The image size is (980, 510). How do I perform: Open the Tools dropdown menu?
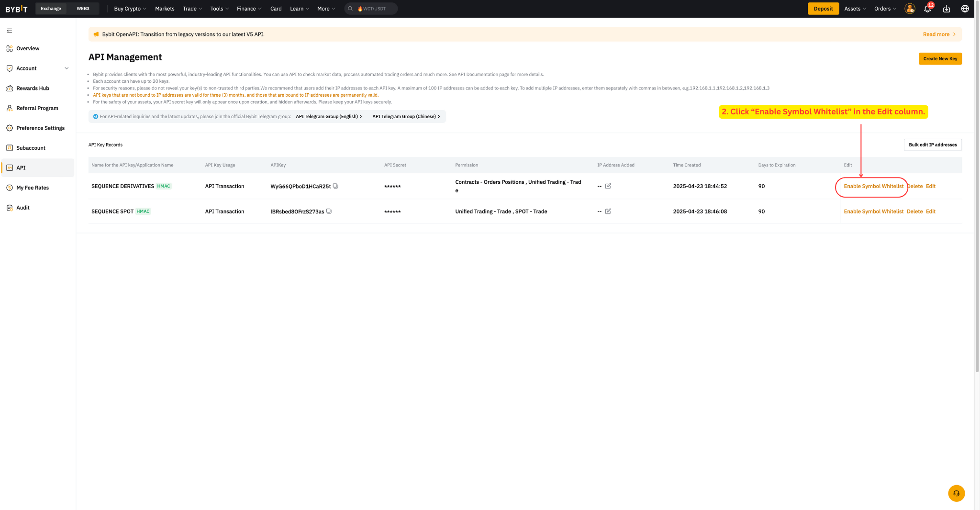pyautogui.click(x=220, y=9)
